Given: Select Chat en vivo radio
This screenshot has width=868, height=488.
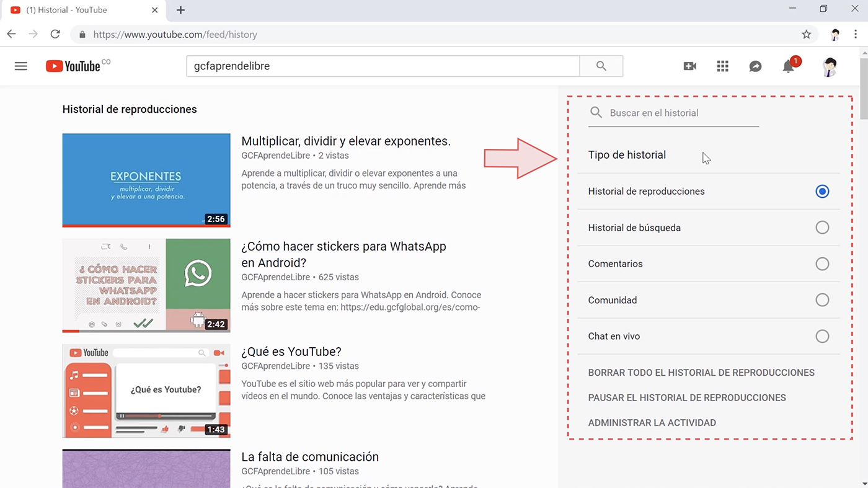Looking at the screenshot, I should [822, 337].
